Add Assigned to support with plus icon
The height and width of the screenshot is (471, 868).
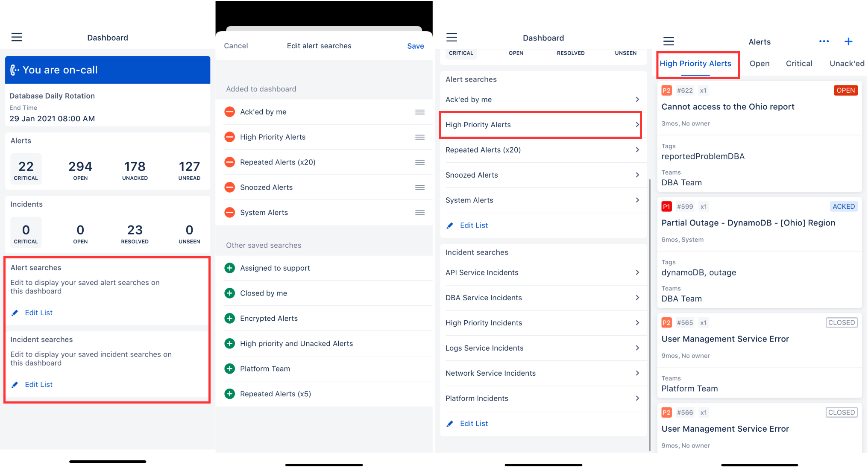tap(230, 268)
